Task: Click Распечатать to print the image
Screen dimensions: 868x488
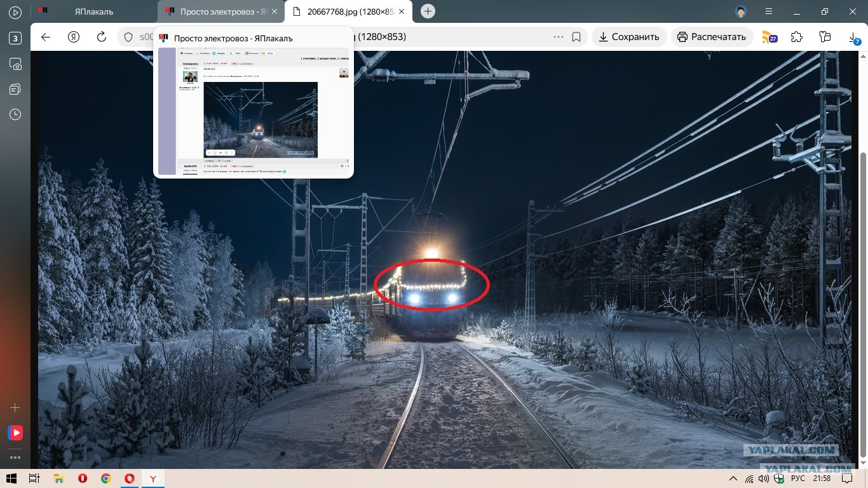Action: click(x=712, y=37)
